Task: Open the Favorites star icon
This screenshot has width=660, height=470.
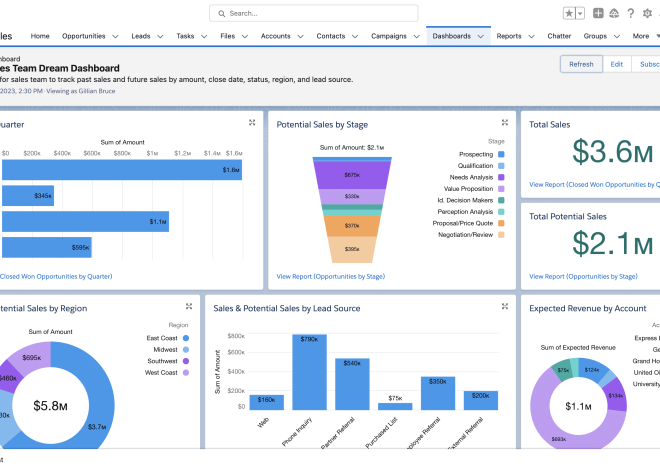Action: coord(569,13)
